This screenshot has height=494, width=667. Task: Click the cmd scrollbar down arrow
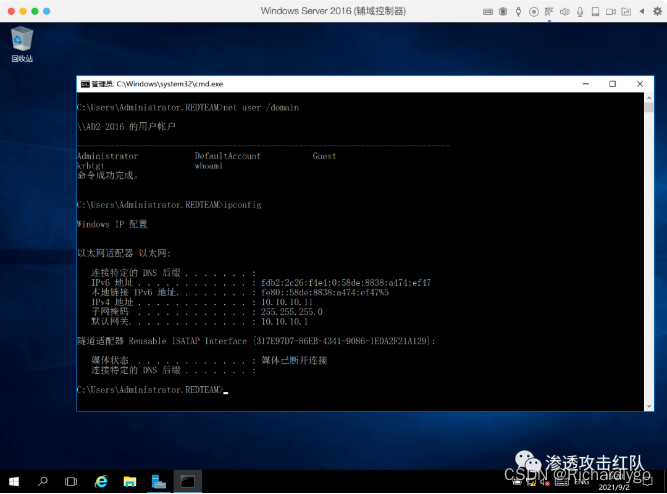coord(649,406)
